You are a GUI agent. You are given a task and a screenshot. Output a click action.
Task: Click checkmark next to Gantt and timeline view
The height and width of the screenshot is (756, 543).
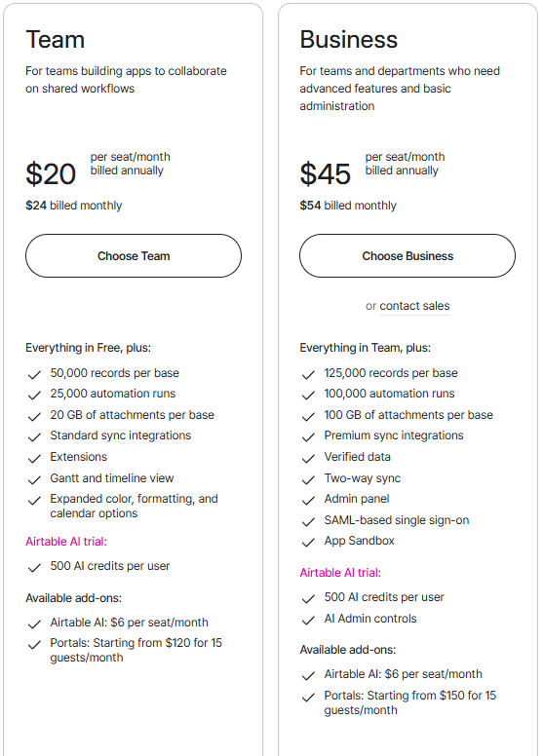coord(34,479)
